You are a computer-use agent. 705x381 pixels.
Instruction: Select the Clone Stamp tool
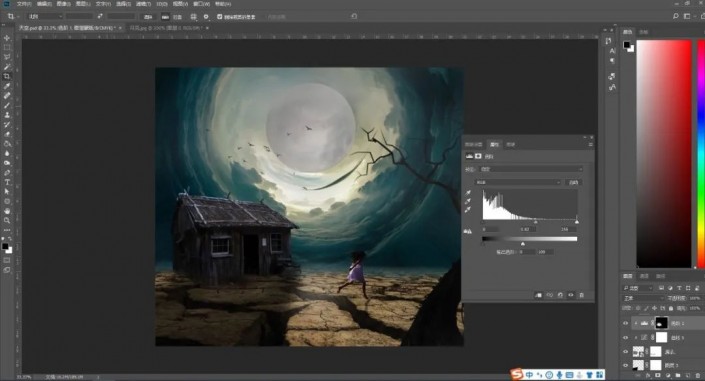tap(7, 115)
